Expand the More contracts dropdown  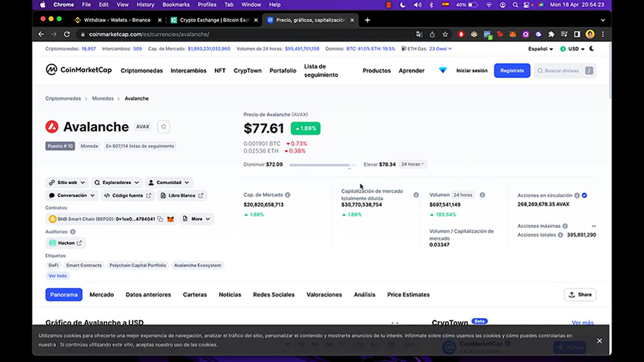click(197, 219)
